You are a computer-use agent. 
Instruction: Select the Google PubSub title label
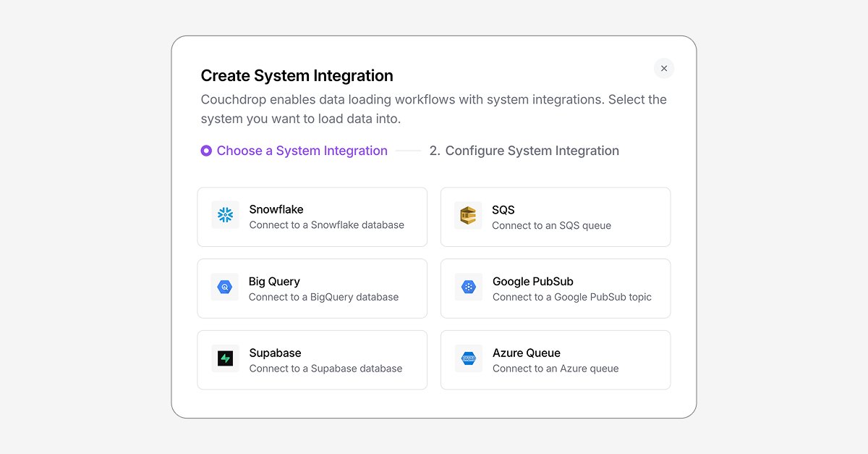[x=533, y=282]
